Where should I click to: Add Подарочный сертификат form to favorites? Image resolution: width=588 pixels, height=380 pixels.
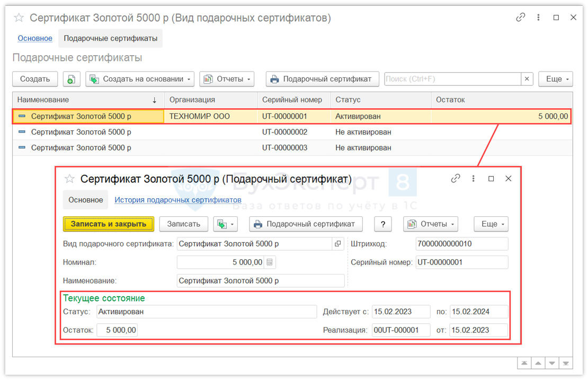tap(69, 179)
